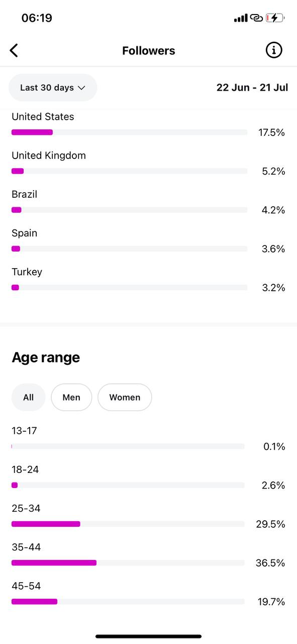The width and height of the screenshot is (297, 644).
Task: Open the info circle icon
Action: tap(274, 50)
